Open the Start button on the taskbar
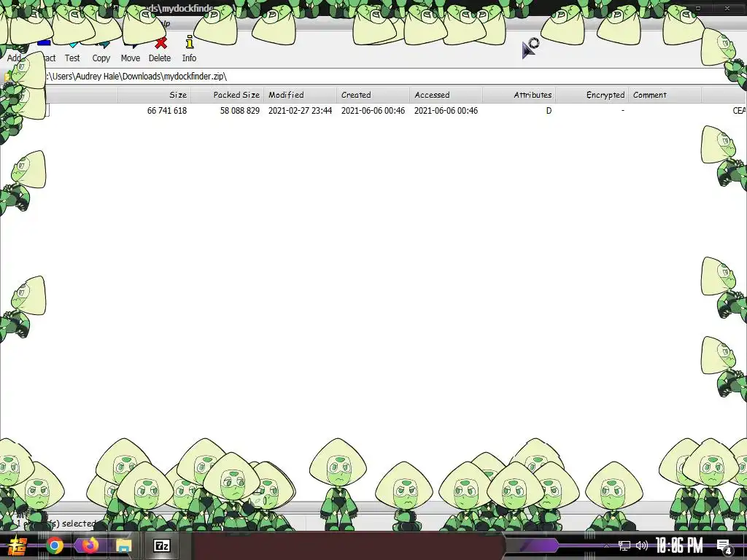747x560 pixels. point(18,545)
